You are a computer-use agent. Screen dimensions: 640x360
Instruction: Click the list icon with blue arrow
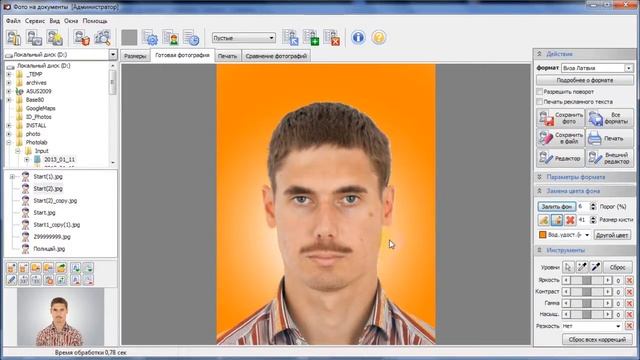[291, 38]
